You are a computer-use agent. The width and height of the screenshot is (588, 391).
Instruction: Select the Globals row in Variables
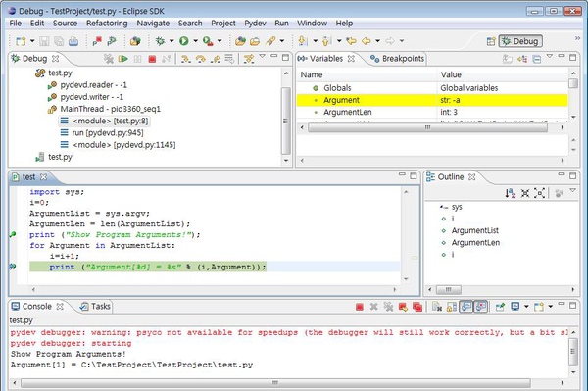[432, 88]
